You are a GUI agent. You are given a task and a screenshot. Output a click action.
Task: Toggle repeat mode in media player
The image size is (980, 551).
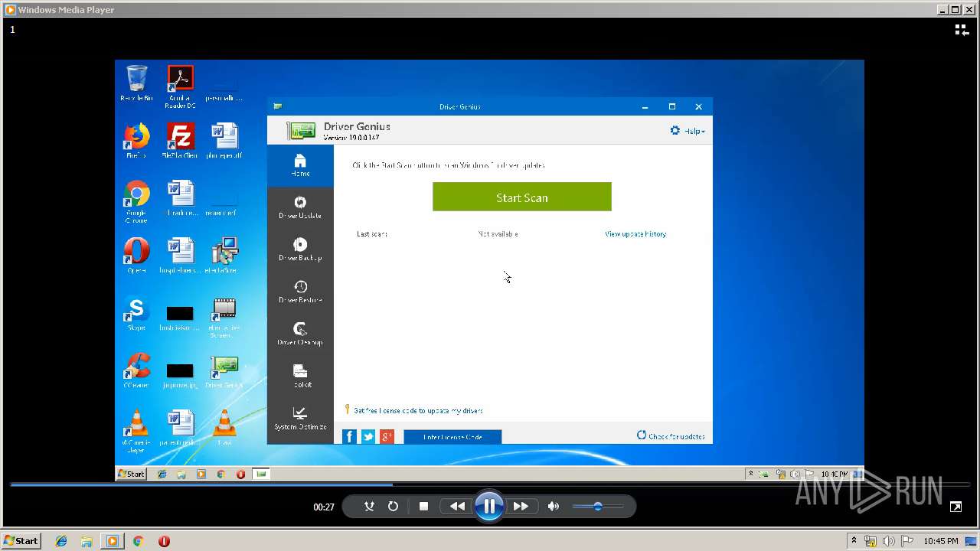393,506
